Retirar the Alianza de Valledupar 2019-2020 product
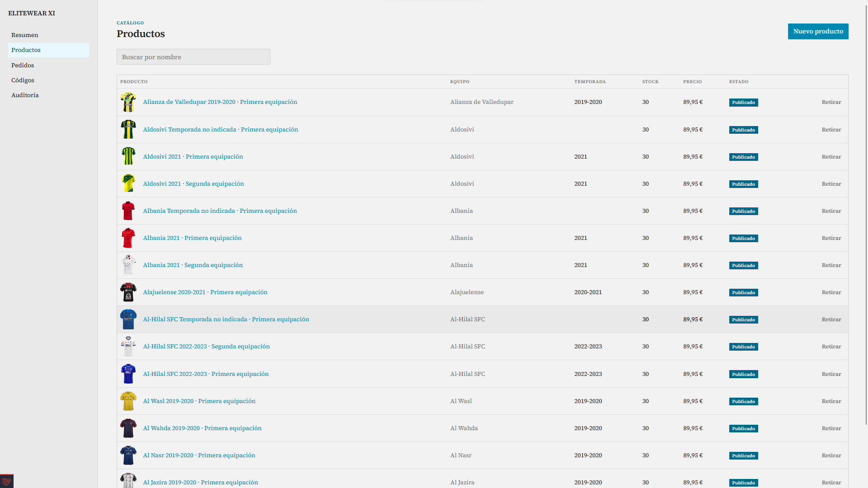 point(831,102)
